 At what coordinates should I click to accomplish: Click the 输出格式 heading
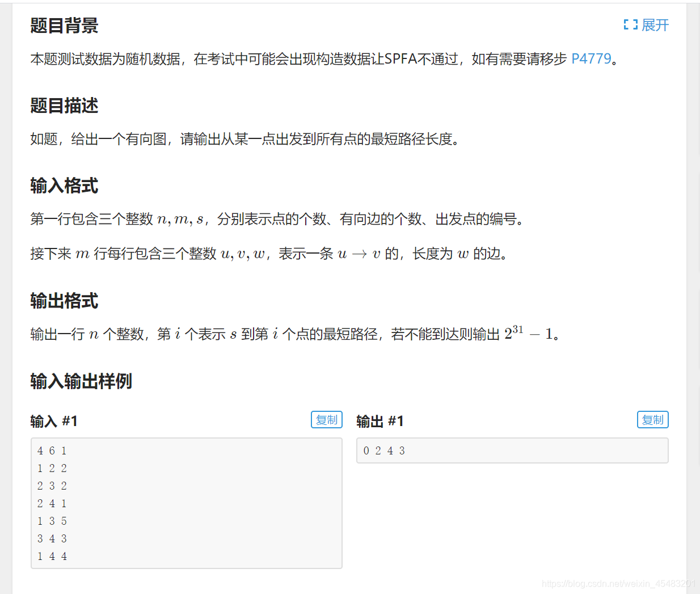[x=64, y=301]
